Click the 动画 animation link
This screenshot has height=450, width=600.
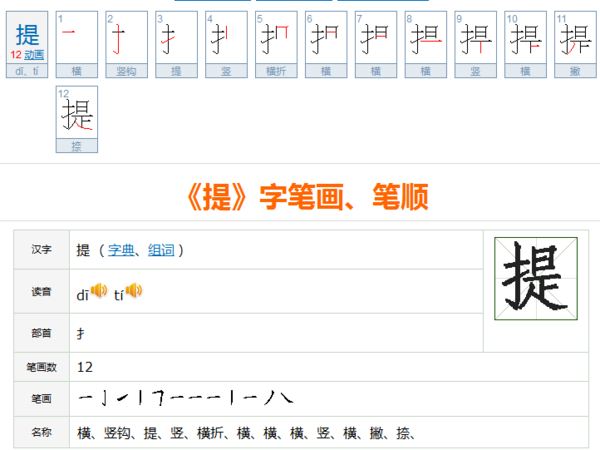34,54
